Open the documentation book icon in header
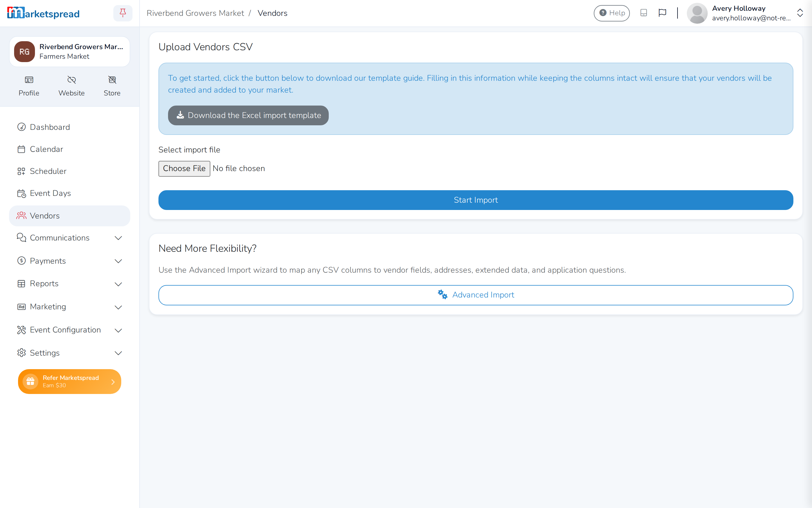 click(x=644, y=13)
